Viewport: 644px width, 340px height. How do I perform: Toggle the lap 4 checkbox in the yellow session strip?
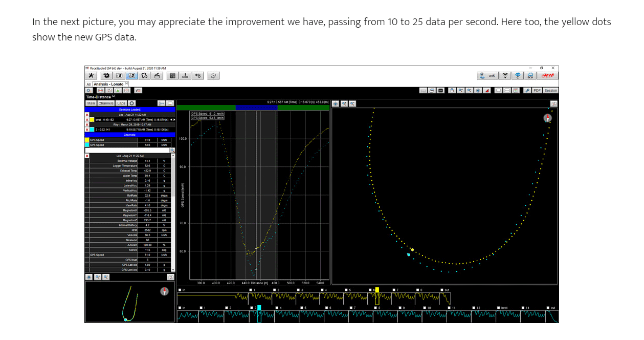point(322,290)
